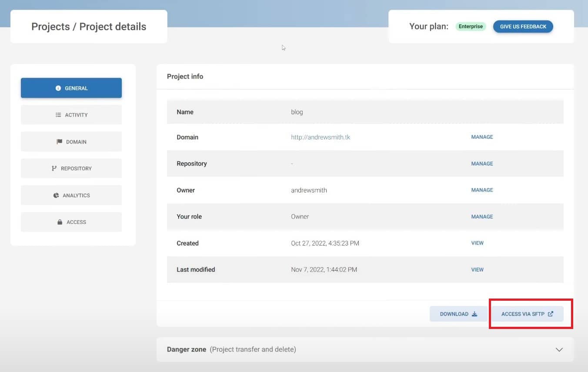View the Created date details
Image resolution: width=588 pixels, height=372 pixels.
[477, 243]
